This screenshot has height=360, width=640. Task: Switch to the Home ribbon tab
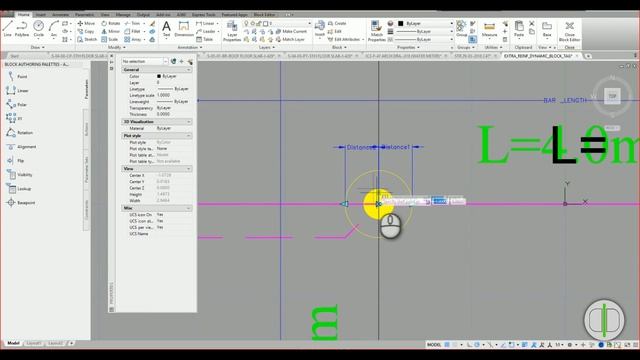tap(24, 14)
